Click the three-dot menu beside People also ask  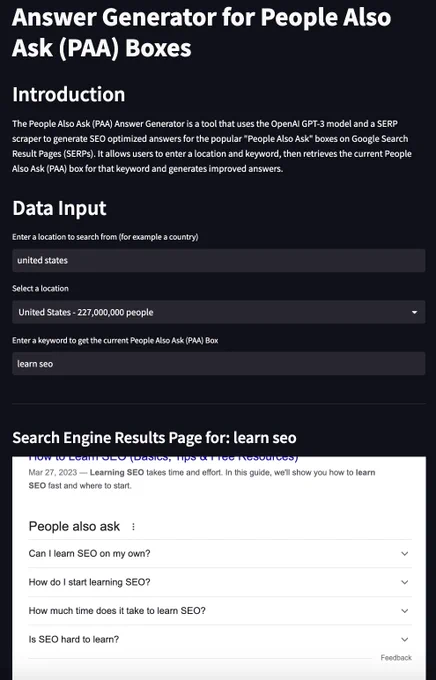[133, 526]
